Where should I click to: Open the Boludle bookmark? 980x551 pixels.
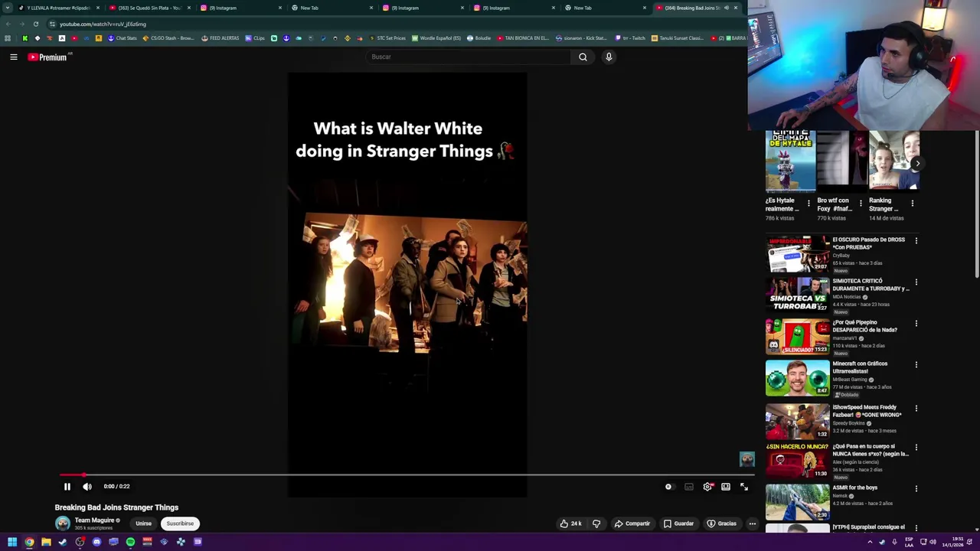[479, 37]
